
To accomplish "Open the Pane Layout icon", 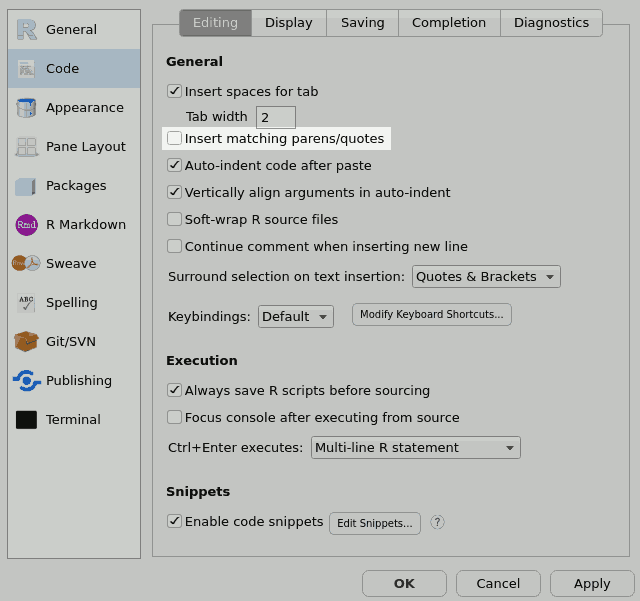I will tap(27, 147).
